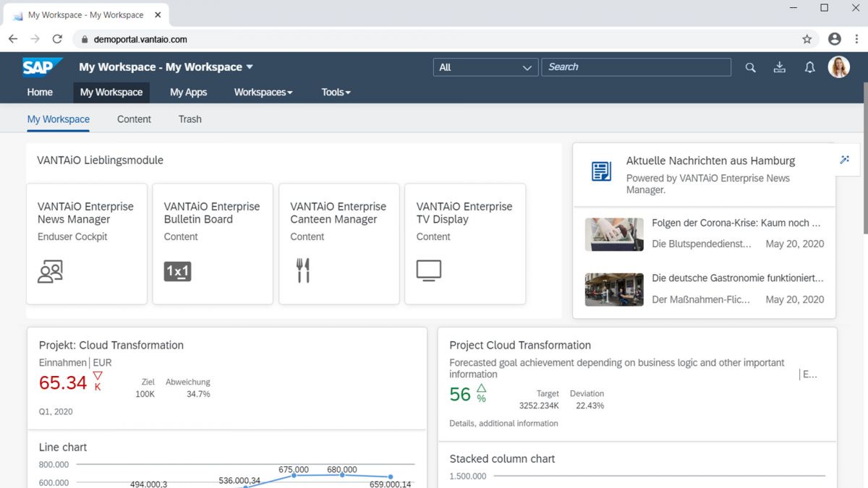Click the fork and knife Canteen icon

point(303,270)
